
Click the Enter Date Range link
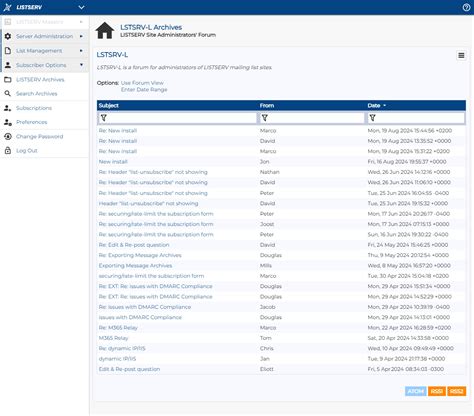click(x=144, y=90)
